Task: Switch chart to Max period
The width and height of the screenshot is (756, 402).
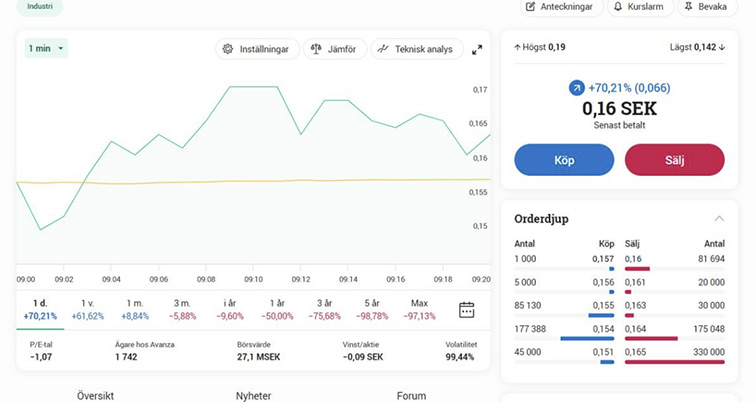Action: click(419, 309)
